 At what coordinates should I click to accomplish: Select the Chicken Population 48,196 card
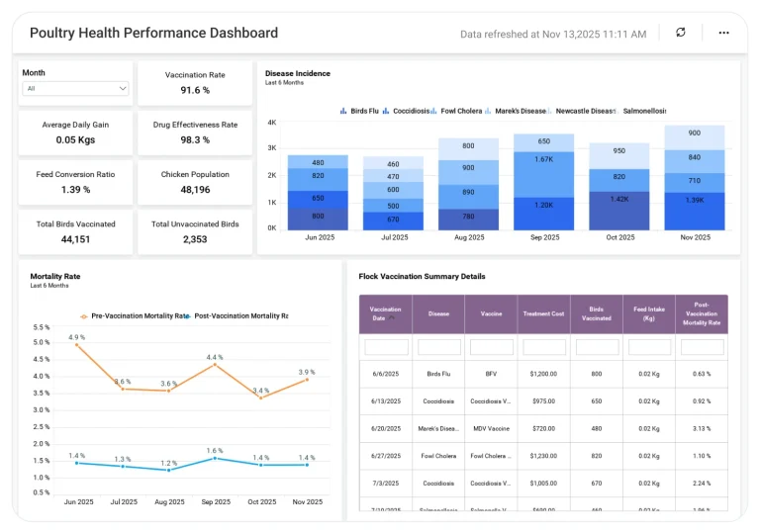tap(195, 182)
